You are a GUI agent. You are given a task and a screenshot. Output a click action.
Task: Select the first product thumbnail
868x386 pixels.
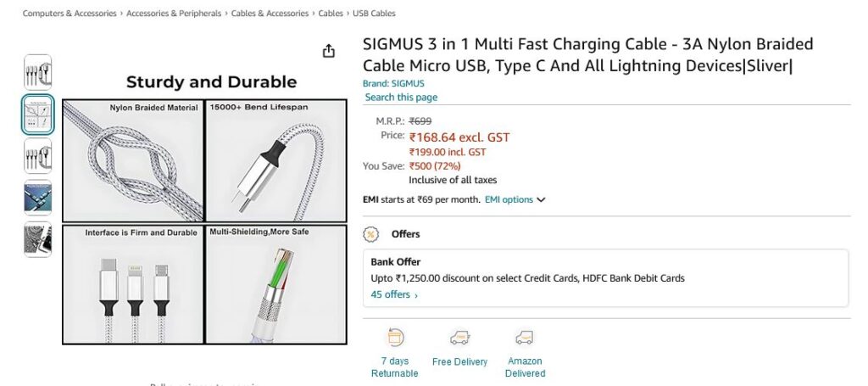pos(38,72)
